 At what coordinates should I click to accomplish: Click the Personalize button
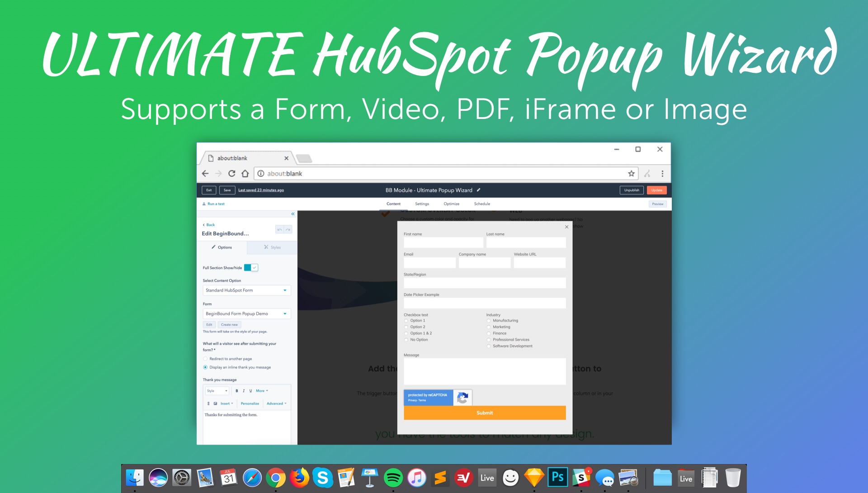250,403
